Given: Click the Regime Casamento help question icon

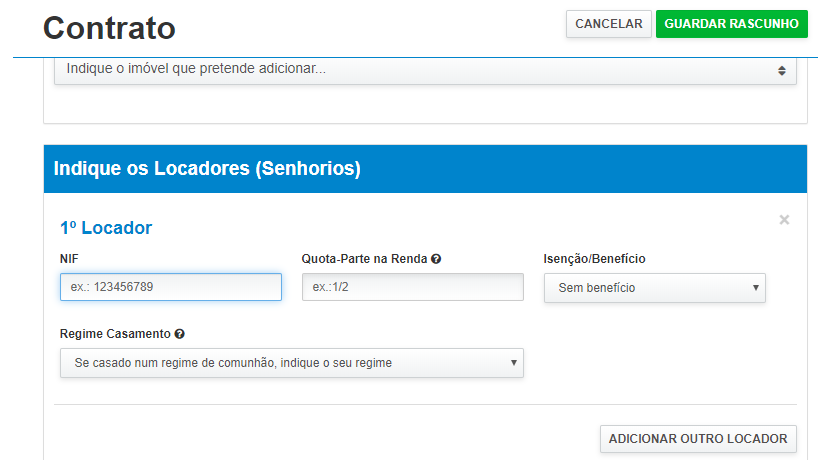Looking at the screenshot, I should (179, 334).
